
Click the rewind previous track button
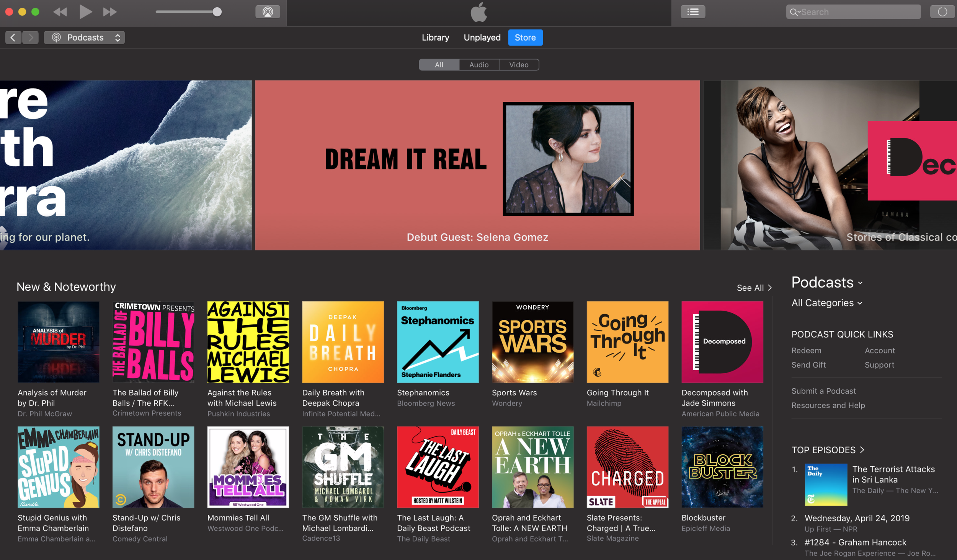(x=60, y=12)
